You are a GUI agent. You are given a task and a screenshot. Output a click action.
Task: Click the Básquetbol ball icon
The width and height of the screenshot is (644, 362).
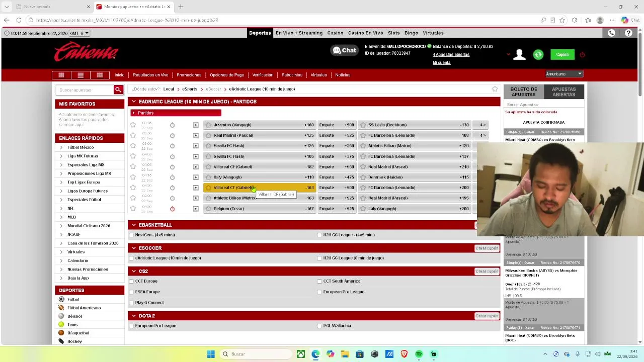(x=61, y=333)
